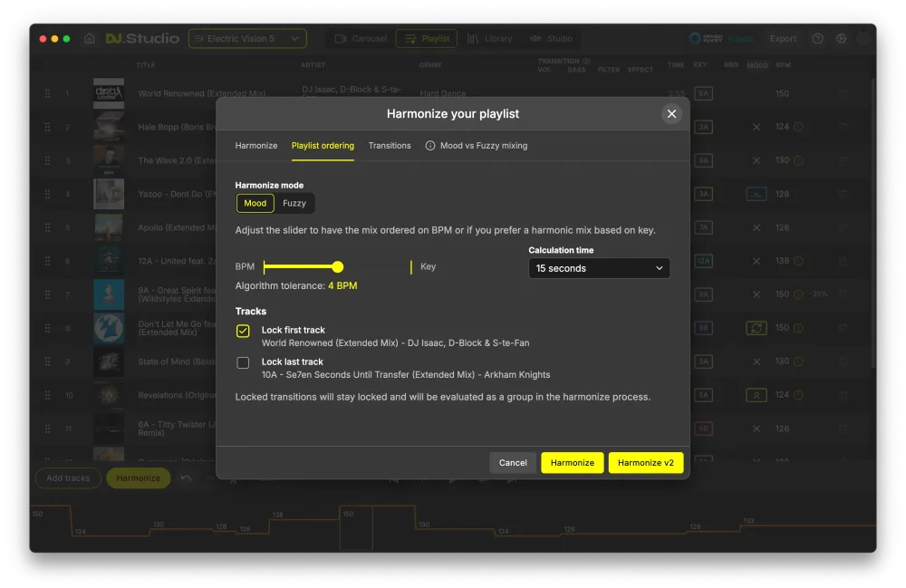Viewport: 906px width, 588px height.
Task: Click the key badge of World Renowned row
Action: (x=703, y=93)
